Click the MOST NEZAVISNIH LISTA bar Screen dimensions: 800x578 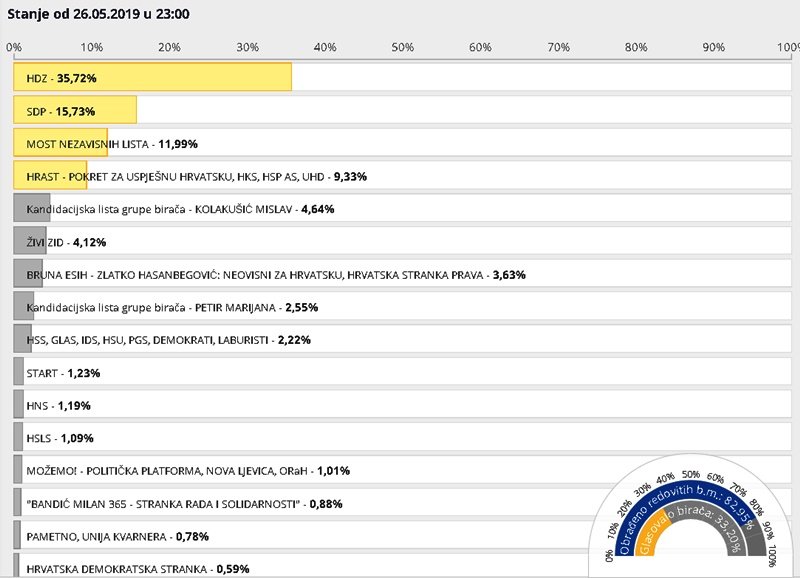60,143
